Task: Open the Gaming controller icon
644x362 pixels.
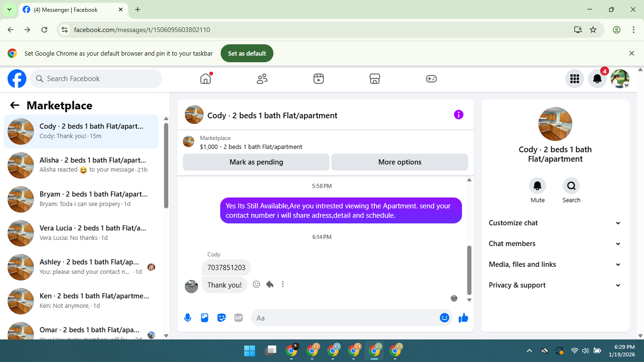Action: tap(431, 79)
